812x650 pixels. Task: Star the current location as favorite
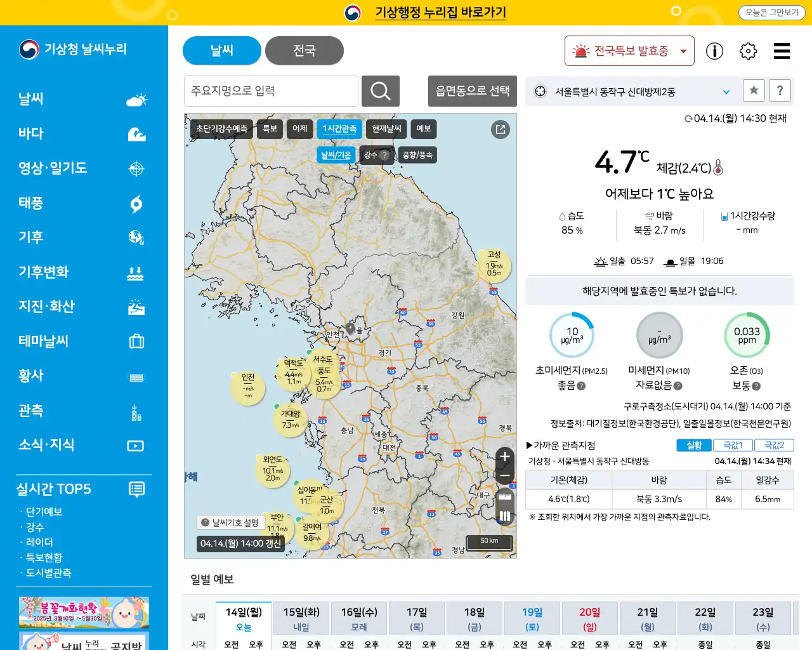754,90
